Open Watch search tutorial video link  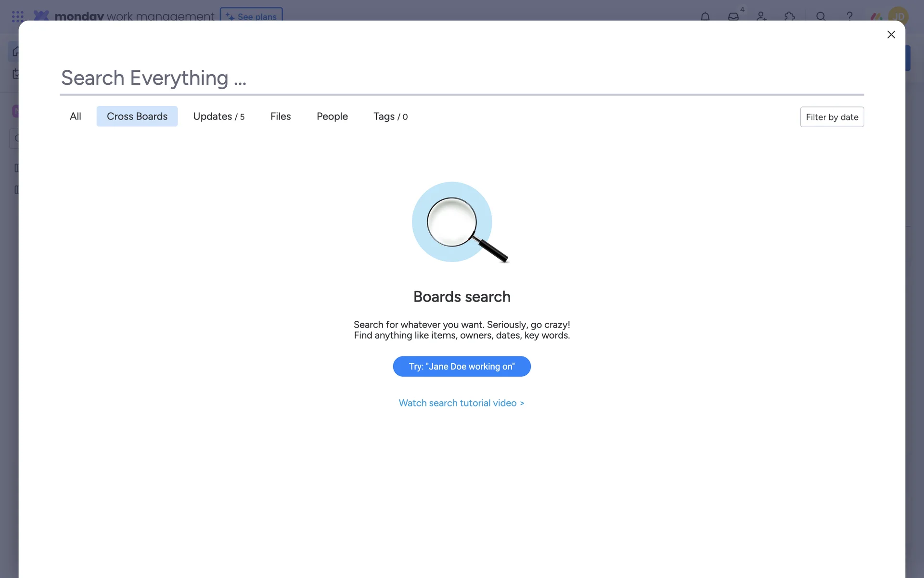point(461,403)
